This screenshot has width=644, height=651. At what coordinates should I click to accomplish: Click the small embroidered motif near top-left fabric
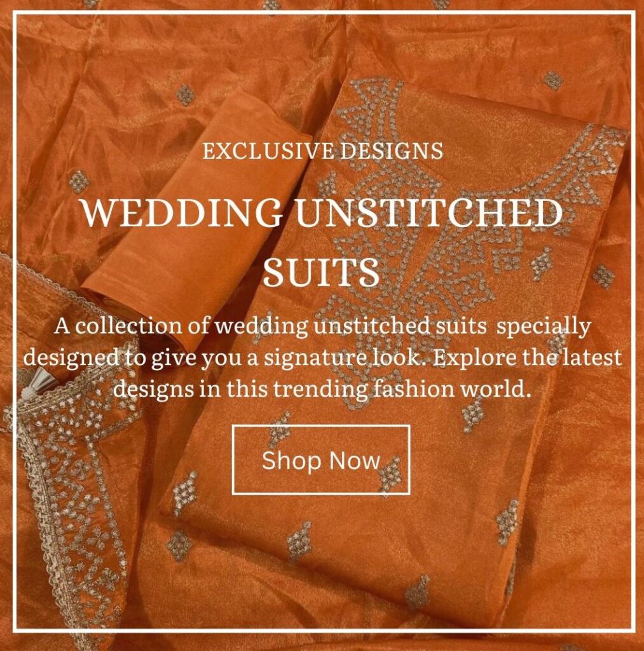[185, 95]
